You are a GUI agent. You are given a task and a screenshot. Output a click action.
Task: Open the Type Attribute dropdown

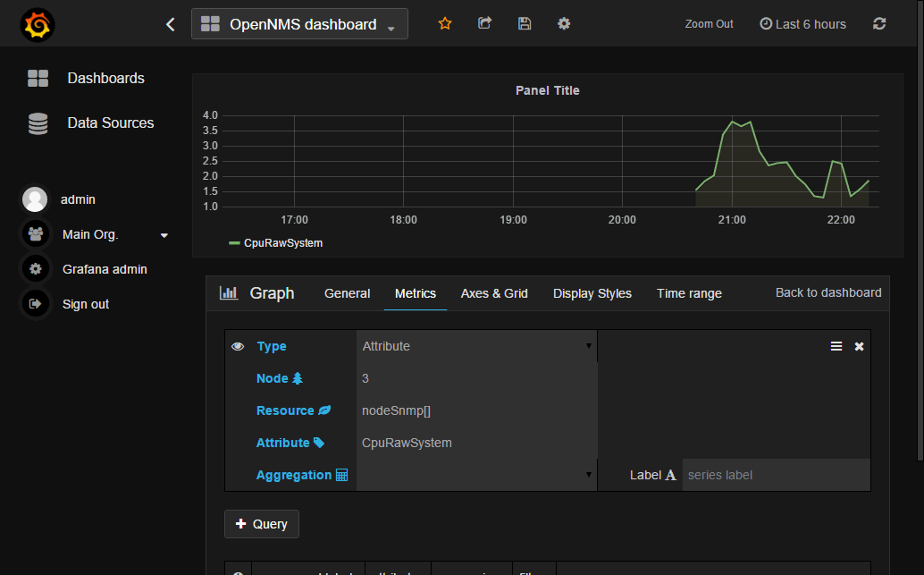tap(476, 346)
